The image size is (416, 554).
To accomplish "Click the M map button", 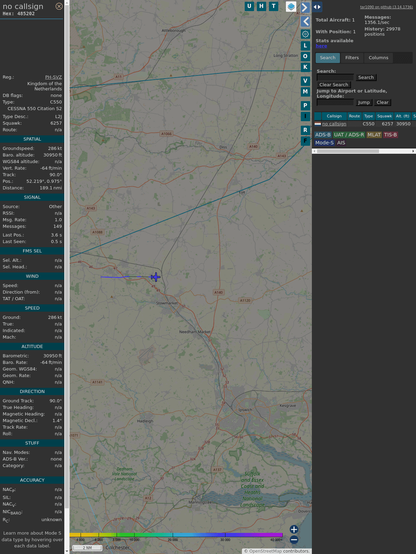I will coord(305,92).
